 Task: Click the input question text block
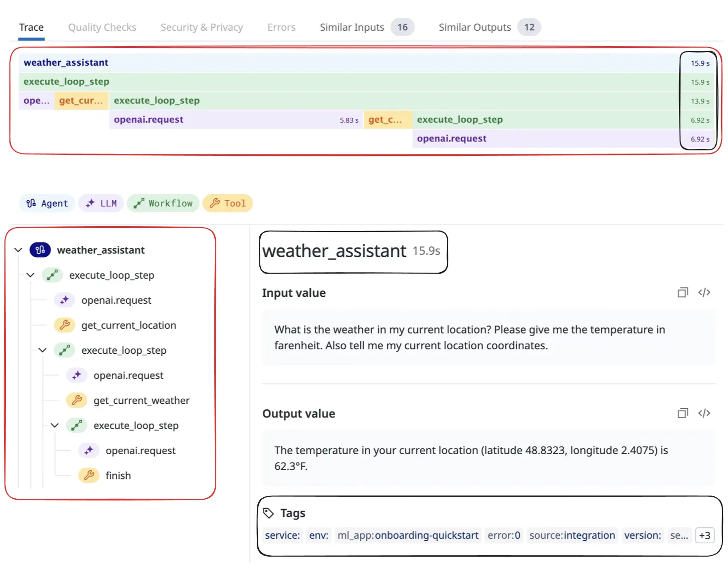click(488, 337)
